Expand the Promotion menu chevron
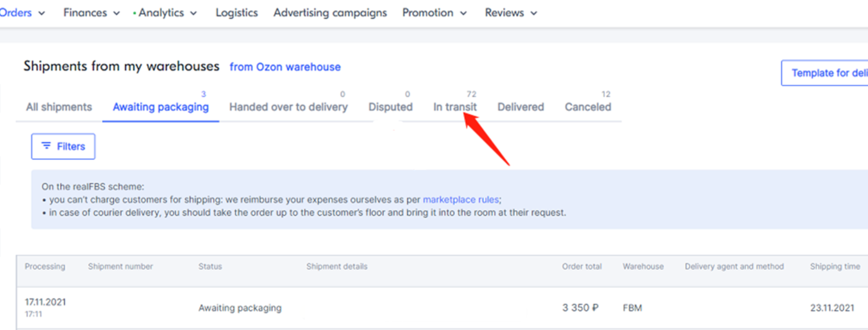 tap(463, 13)
